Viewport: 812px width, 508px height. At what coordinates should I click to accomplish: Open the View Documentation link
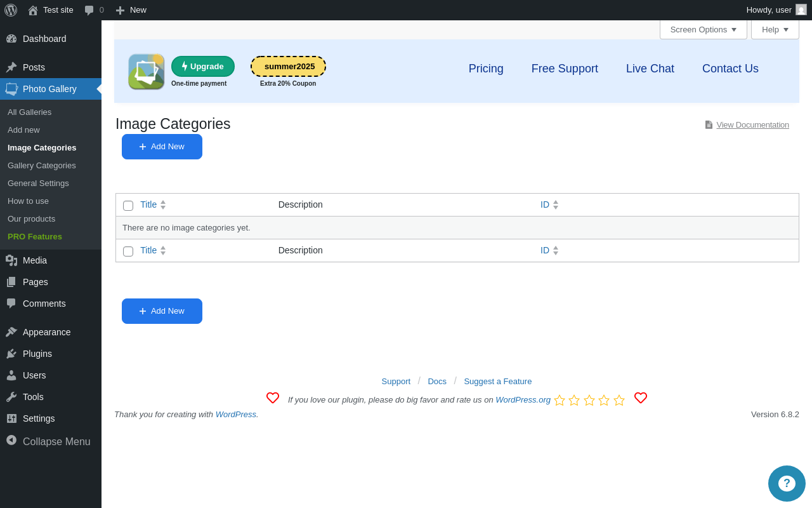click(x=752, y=124)
